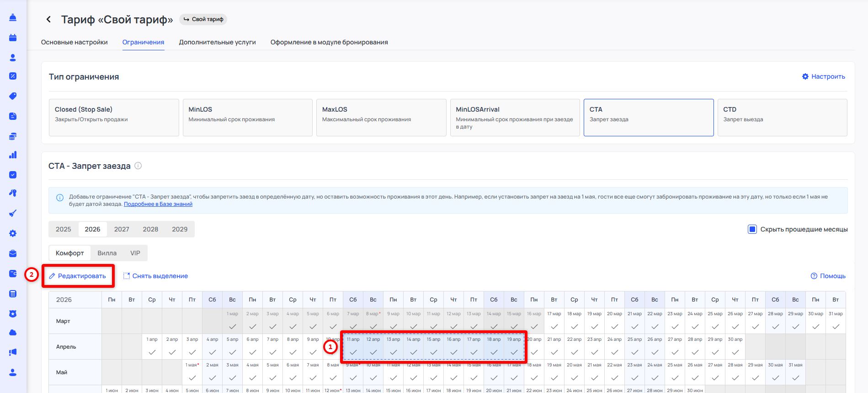Click the 'Редактировать' button
Viewport: 868px width, 393px height.
tap(78, 276)
